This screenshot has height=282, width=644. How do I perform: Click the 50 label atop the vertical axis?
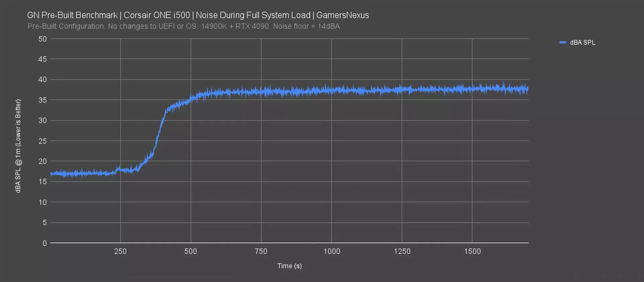click(43, 39)
